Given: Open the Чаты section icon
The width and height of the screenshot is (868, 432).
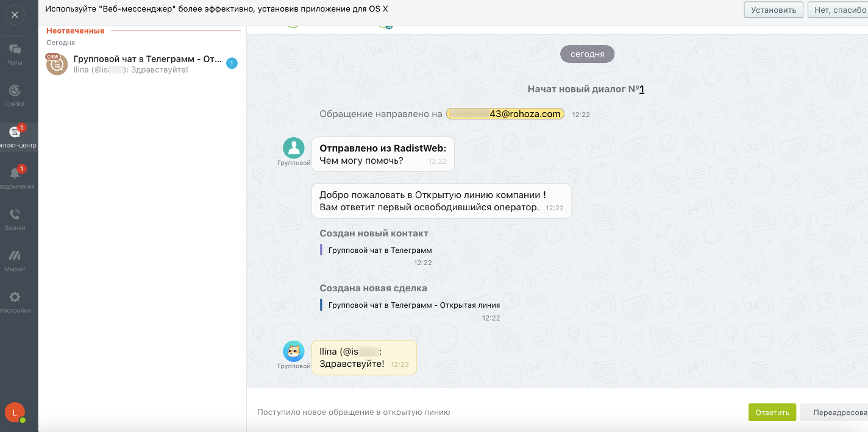Looking at the screenshot, I should coord(15,50).
